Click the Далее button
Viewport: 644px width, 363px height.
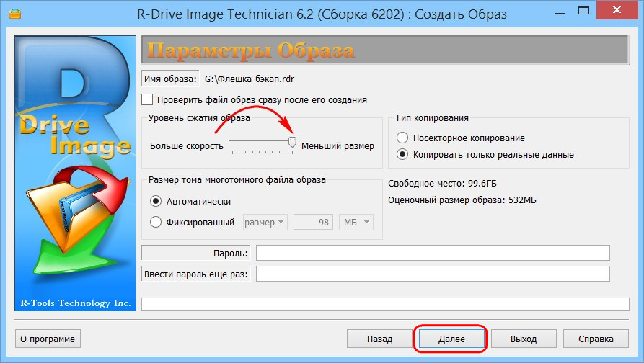click(451, 339)
